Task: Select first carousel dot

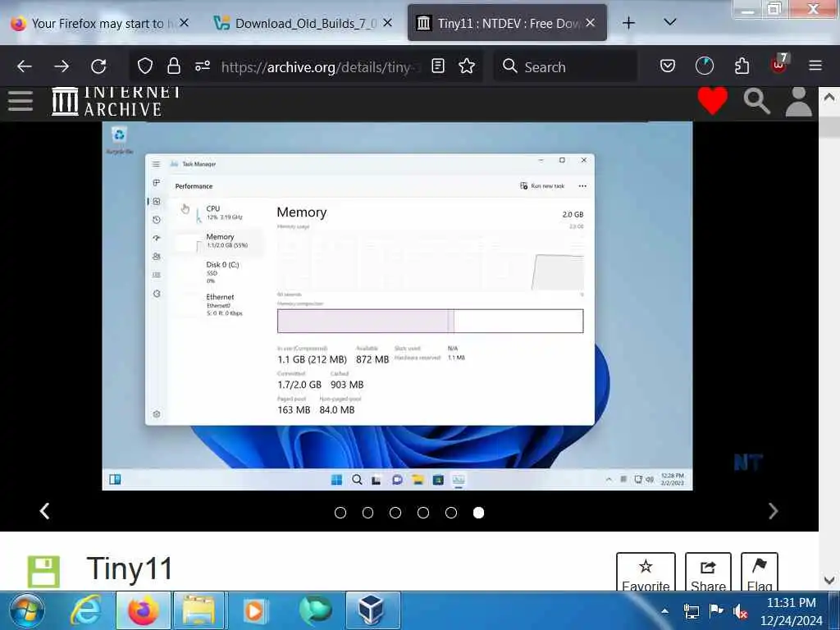Action: point(340,513)
